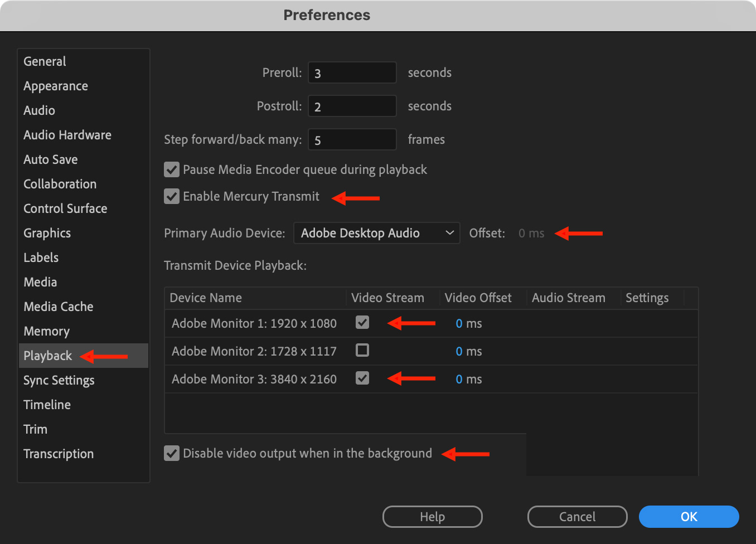Confirm preferences with OK button

click(x=689, y=517)
